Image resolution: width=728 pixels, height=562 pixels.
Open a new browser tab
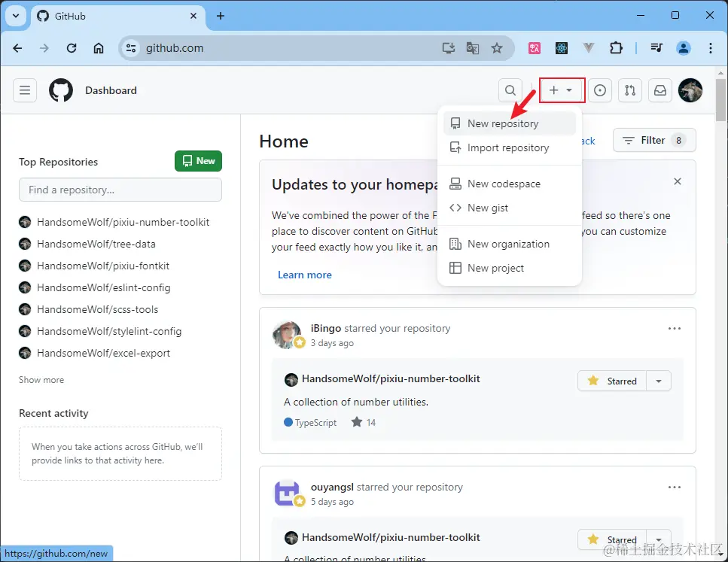(221, 16)
